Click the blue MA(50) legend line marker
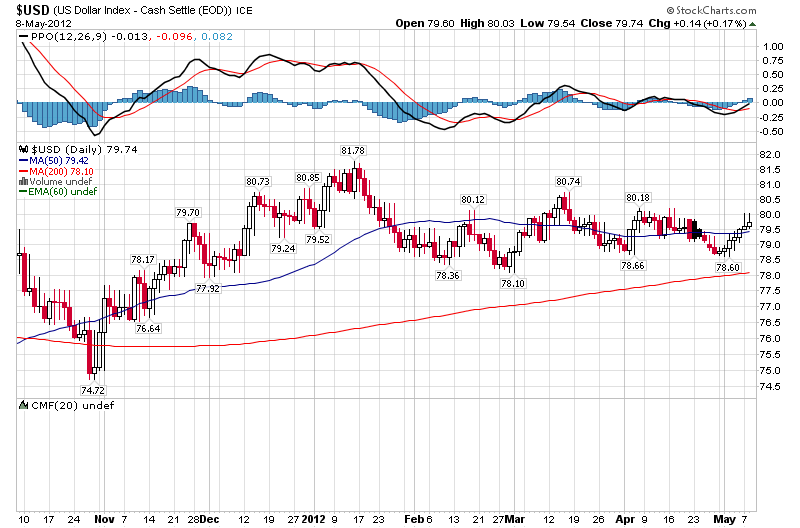The image size is (800, 528). (23, 159)
